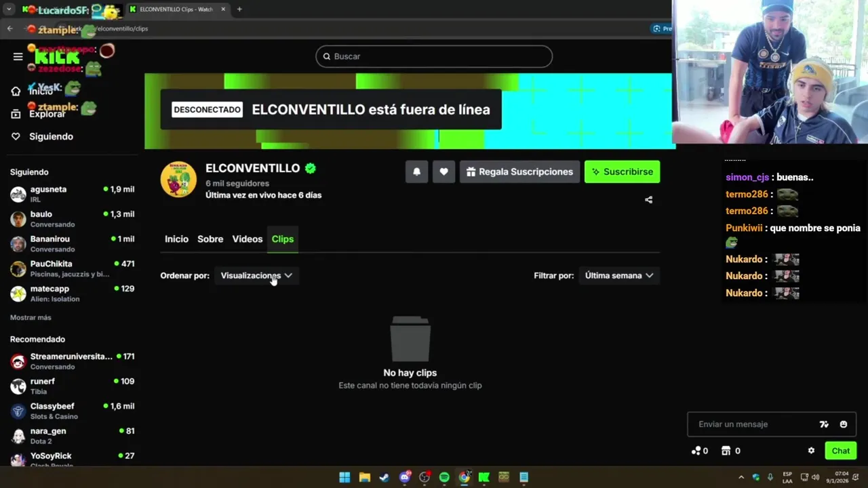Click the Bananirou avatar in sidebar
This screenshot has width=868, height=488.
click(x=18, y=244)
